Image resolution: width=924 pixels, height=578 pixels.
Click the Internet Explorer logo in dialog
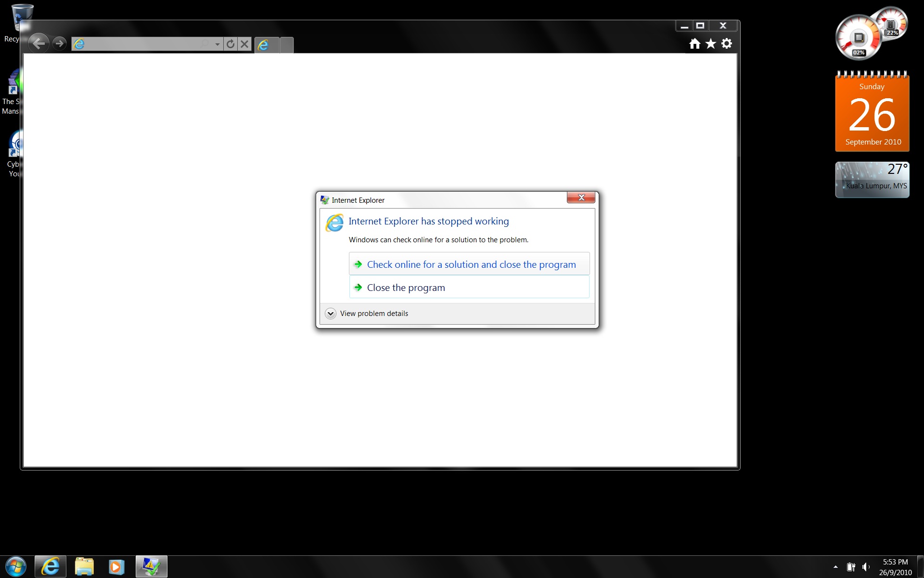click(334, 223)
